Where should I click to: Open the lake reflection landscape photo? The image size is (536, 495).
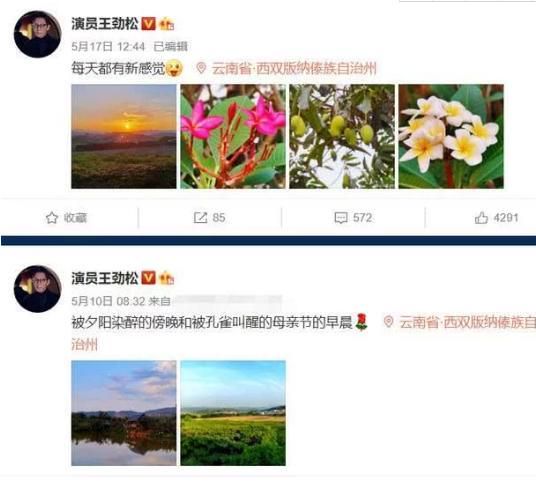(124, 413)
